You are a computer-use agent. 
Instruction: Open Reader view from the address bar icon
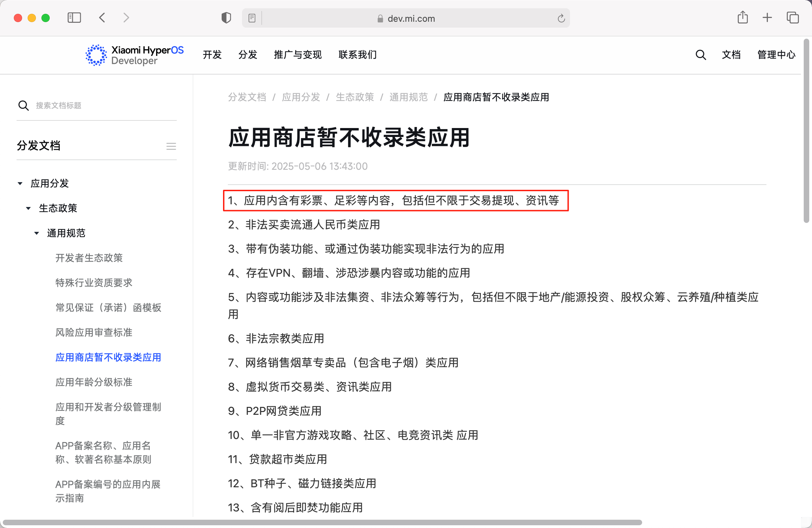252,18
